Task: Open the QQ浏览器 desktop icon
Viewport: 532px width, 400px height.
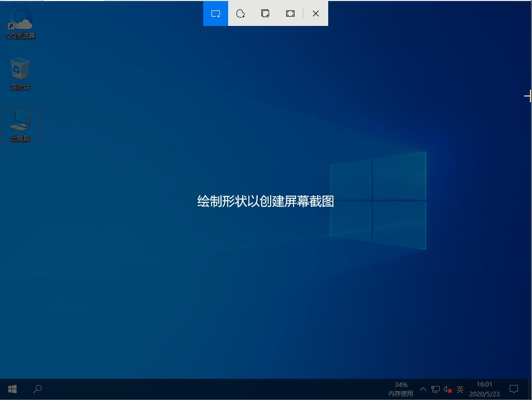Action: (x=20, y=21)
